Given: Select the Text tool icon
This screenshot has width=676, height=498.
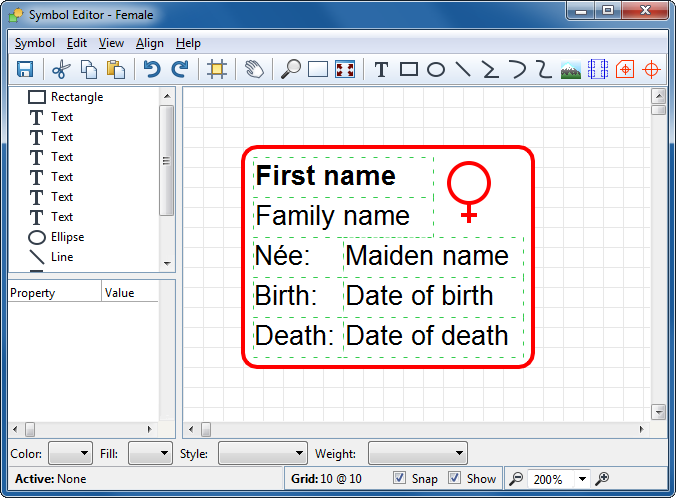Looking at the screenshot, I should 381,69.
